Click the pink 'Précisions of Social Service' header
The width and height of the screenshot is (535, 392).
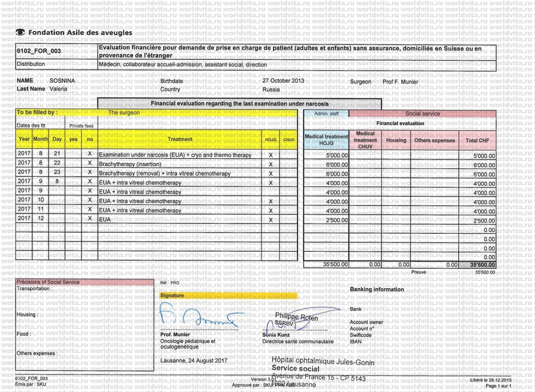[85, 282]
